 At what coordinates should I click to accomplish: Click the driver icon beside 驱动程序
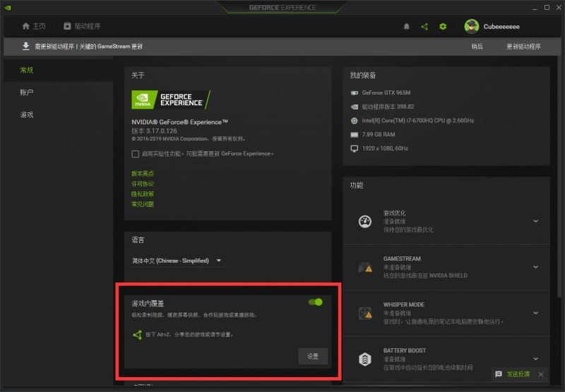tap(67, 26)
